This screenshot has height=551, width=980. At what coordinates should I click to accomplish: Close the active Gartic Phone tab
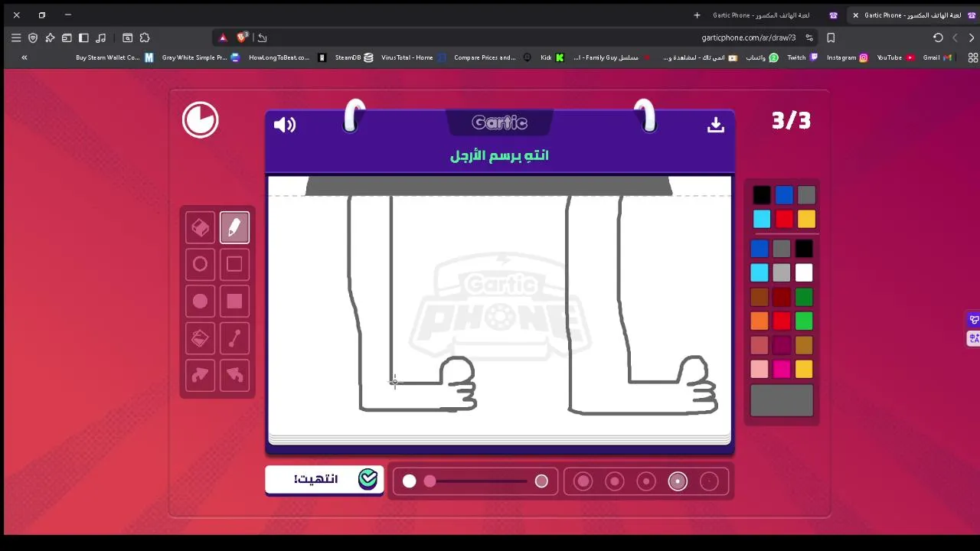tap(855, 15)
